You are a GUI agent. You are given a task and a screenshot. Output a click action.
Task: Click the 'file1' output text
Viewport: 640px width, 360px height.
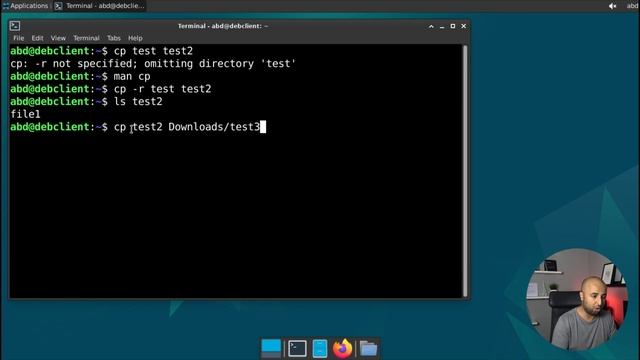(25, 114)
